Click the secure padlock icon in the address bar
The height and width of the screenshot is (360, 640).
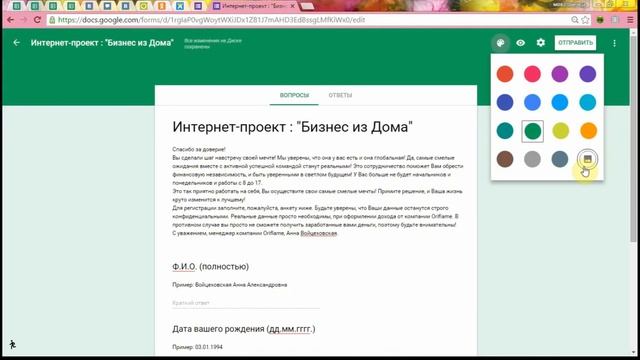coord(52,20)
